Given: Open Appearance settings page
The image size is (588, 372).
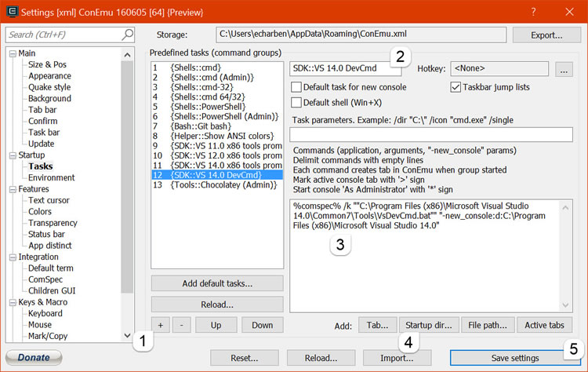Looking at the screenshot, I should coord(49,76).
